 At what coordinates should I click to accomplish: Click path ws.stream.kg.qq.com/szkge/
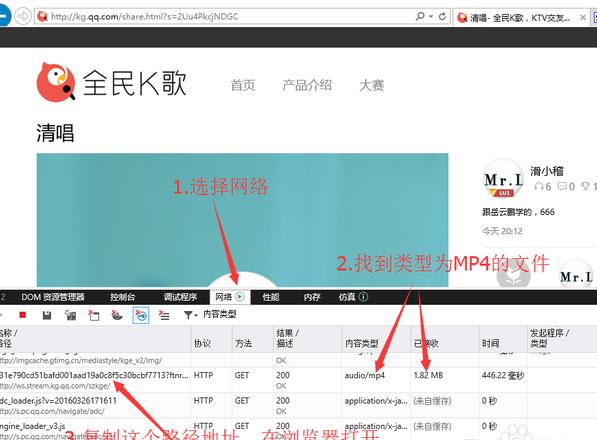[55, 386]
